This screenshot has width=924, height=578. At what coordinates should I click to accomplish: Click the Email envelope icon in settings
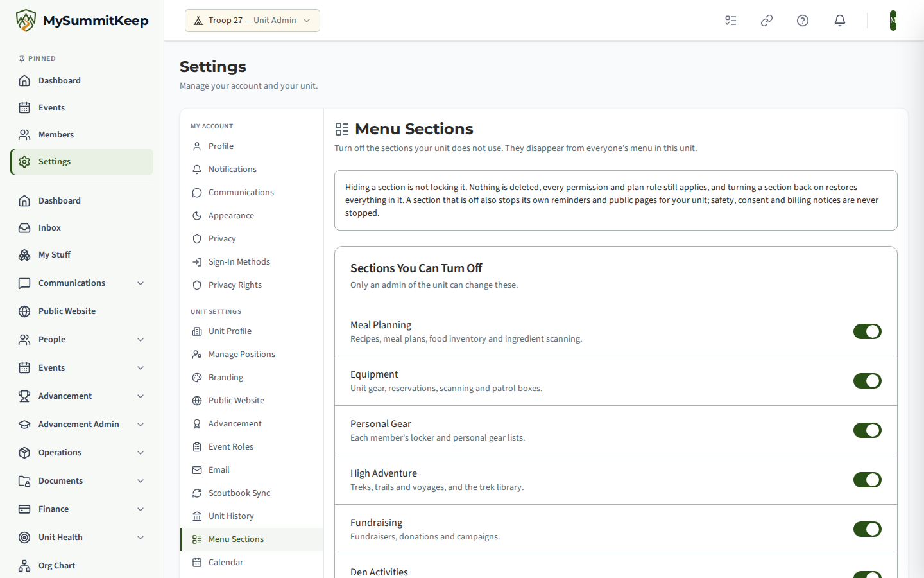pyautogui.click(x=197, y=470)
